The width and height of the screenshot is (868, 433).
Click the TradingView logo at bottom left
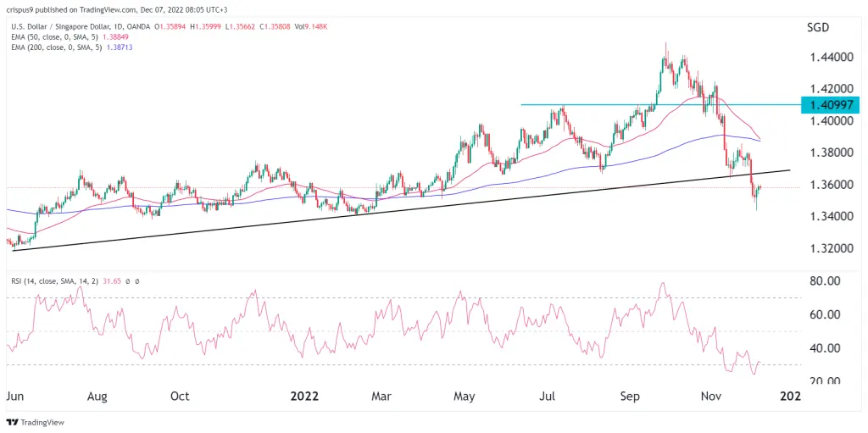pos(36,423)
